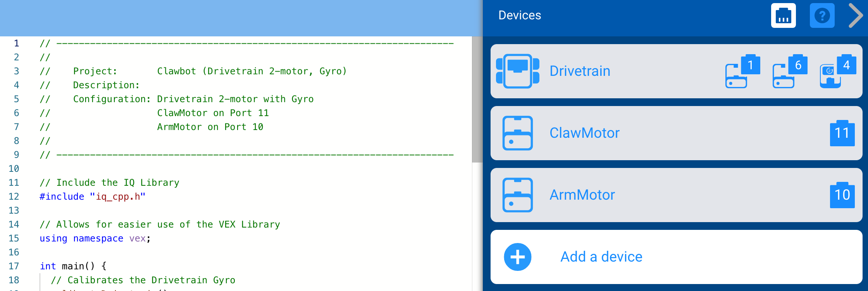Click the Drivetrain robot icon
Image resolution: width=868 pixels, height=291 pixels.
tap(517, 71)
